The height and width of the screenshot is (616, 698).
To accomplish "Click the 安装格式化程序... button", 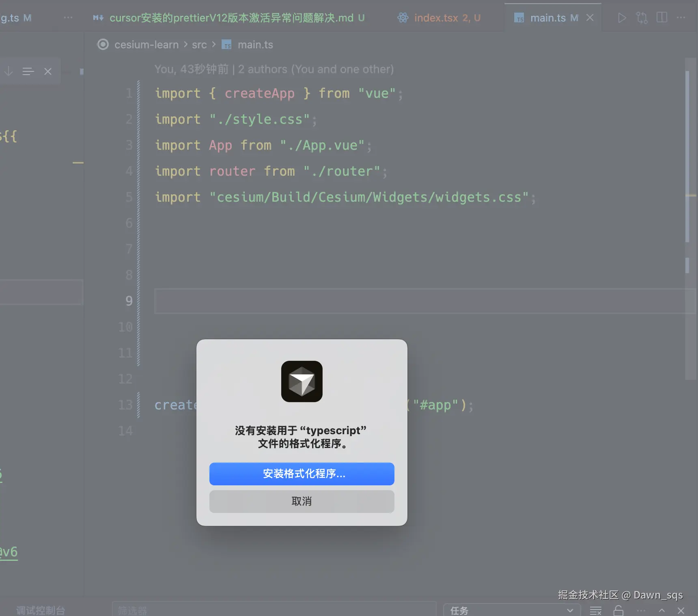I will 302,474.
